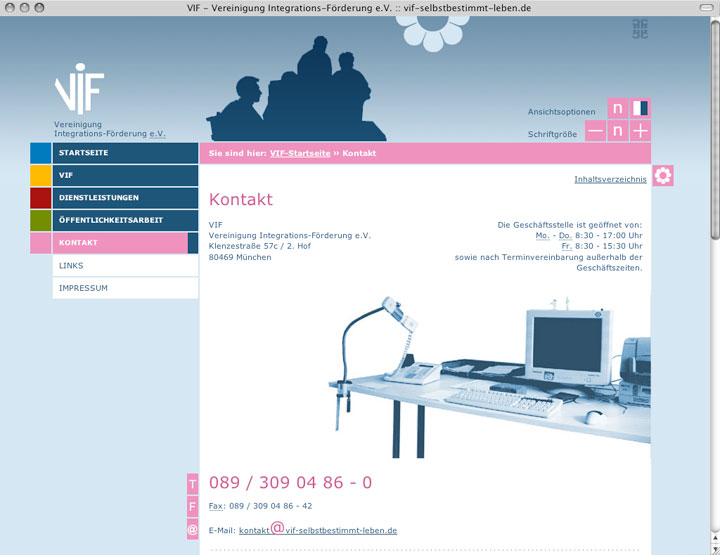Select normal view in Ansichtsoptionen
This screenshot has width=720, height=555.
pos(618,108)
